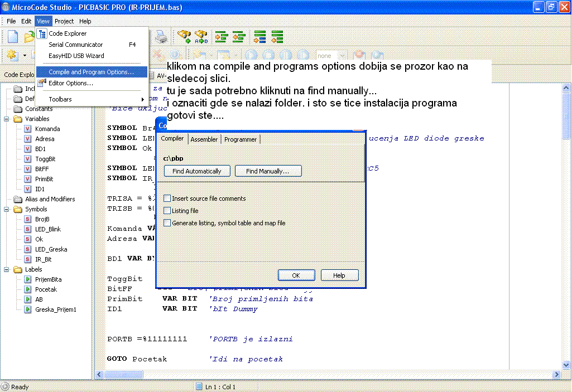Select the LED_Greska symbol in tree
This screenshot has width=572, height=392.
[x=51, y=249]
